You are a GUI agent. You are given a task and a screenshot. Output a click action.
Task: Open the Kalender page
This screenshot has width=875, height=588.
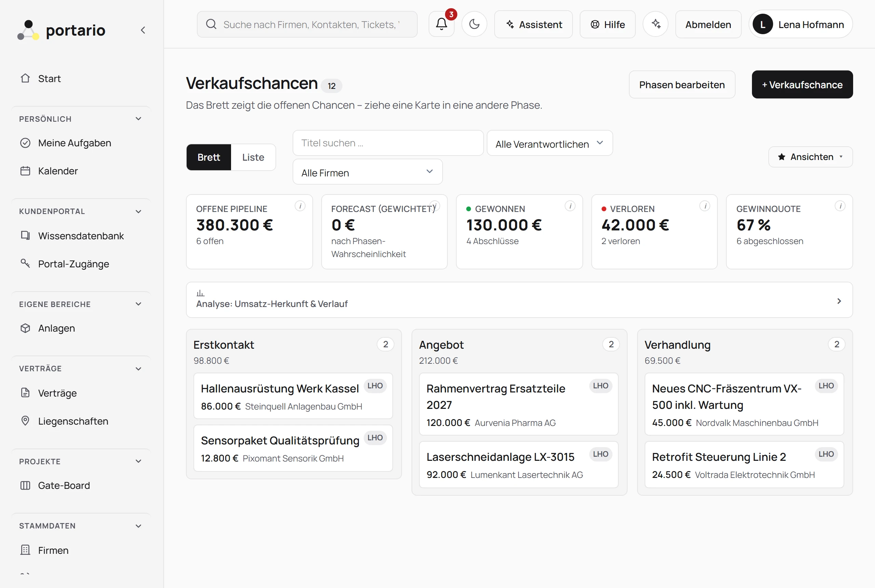click(x=82, y=171)
